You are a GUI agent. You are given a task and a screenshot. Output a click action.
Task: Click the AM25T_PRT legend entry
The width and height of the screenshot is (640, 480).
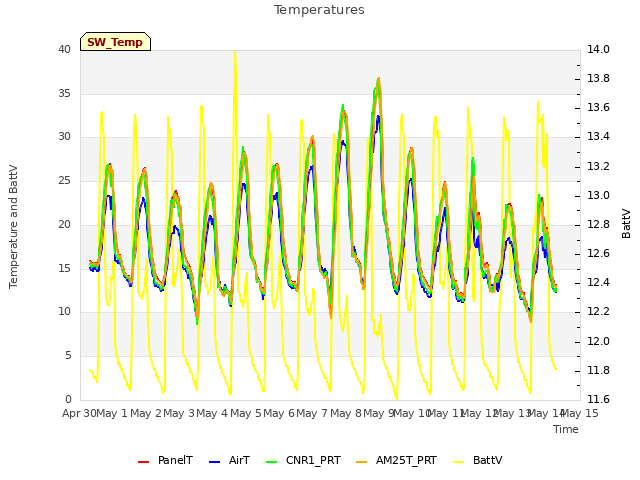396,460
